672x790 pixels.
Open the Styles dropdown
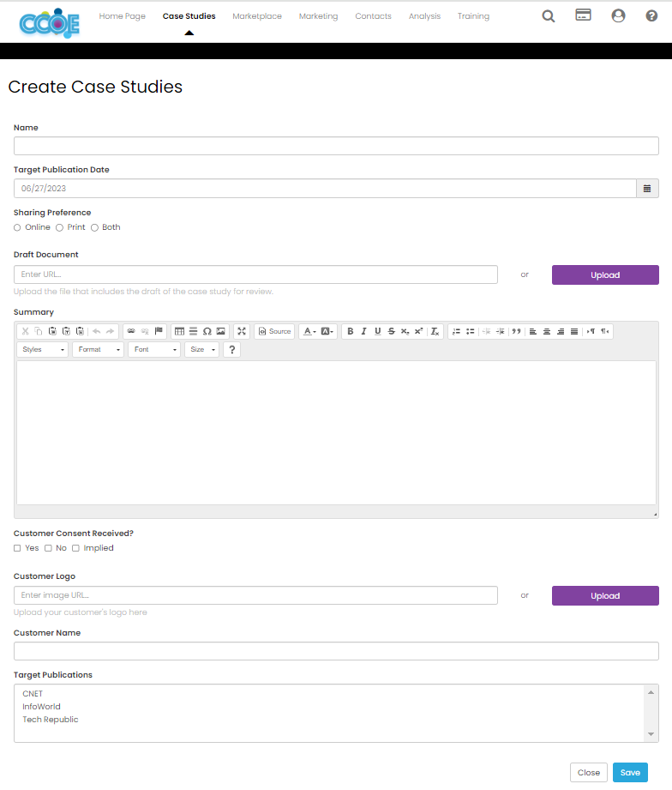tap(43, 349)
